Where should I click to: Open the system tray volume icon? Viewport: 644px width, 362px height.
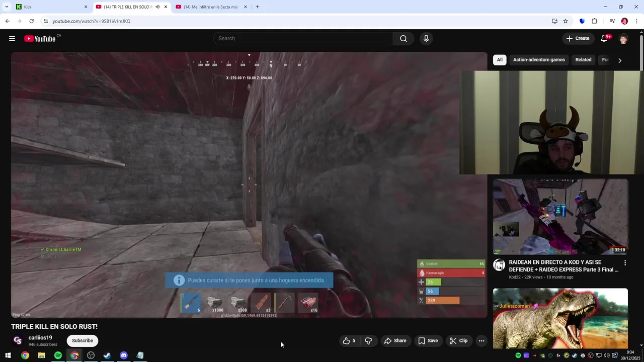coord(607,355)
